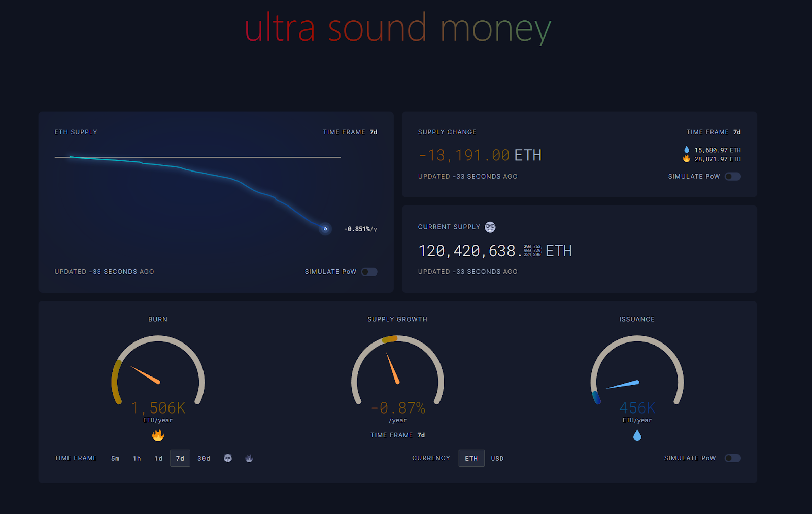Click the nerd face icon beside Current Supply
The width and height of the screenshot is (812, 514).
click(490, 227)
